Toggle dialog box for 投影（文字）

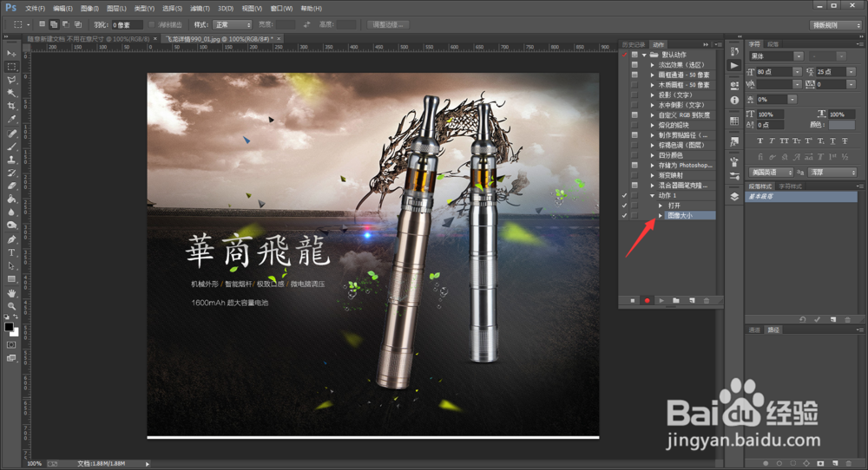pyautogui.click(x=635, y=95)
